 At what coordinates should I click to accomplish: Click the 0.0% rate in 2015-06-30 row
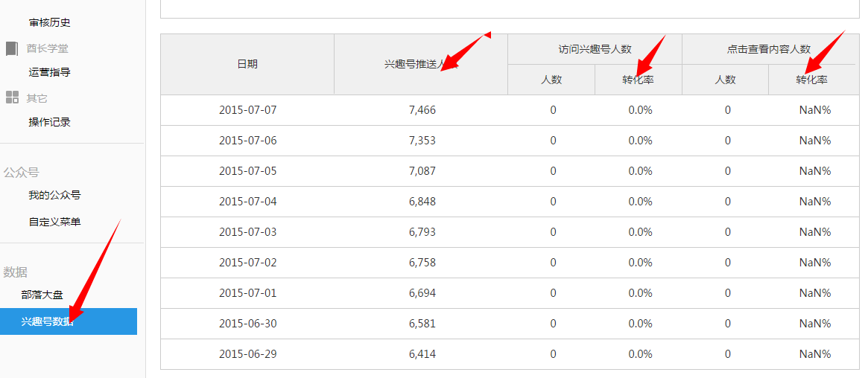641,323
